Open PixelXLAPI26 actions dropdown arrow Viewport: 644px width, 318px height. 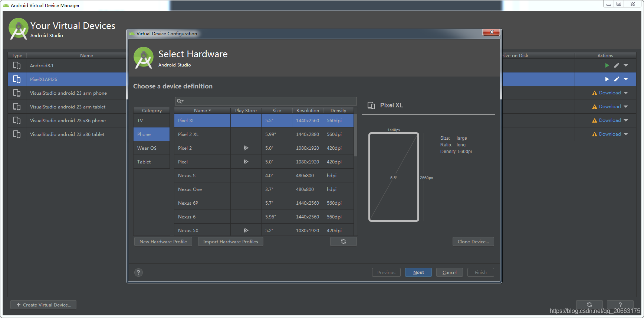(x=626, y=79)
